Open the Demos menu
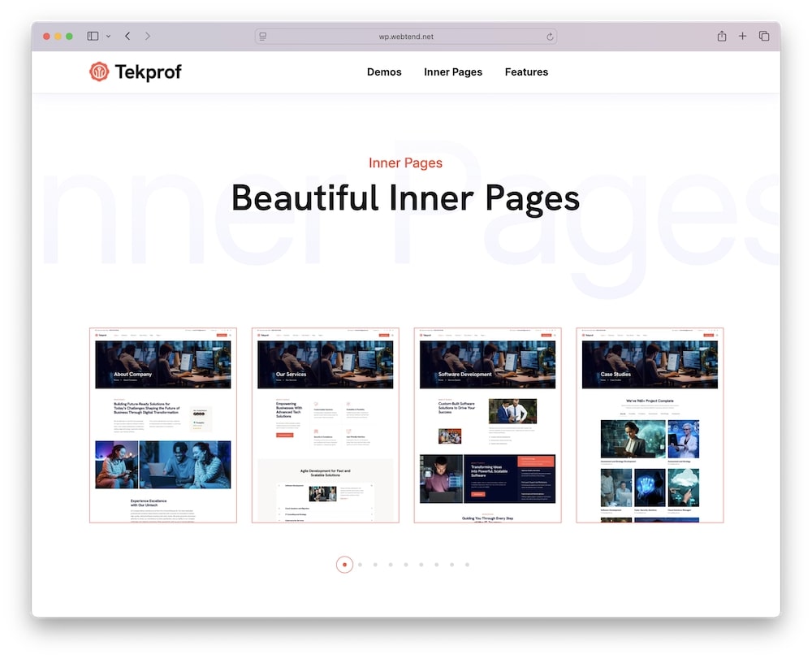The height and width of the screenshot is (659, 812). click(x=384, y=72)
